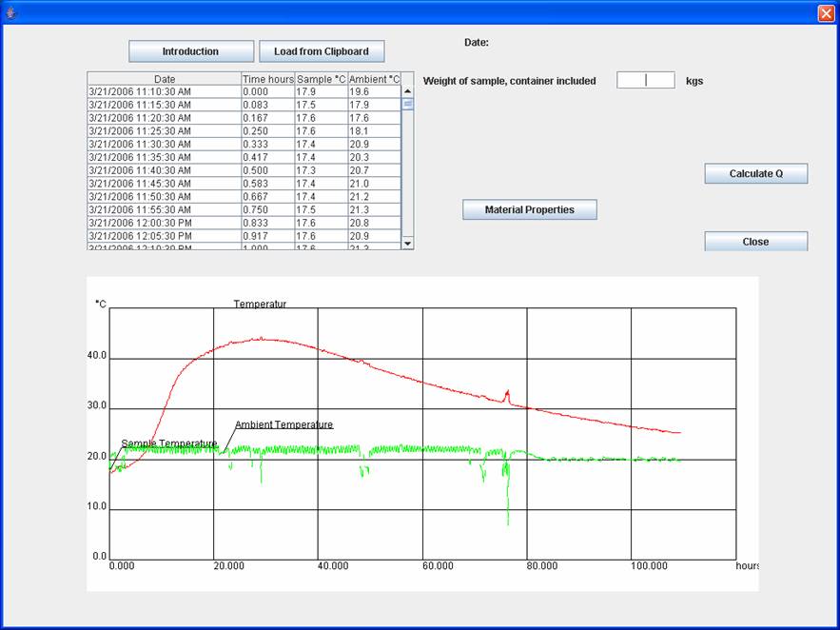The image size is (840, 630).
Task: Select the Time hours column header
Action: [268, 79]
